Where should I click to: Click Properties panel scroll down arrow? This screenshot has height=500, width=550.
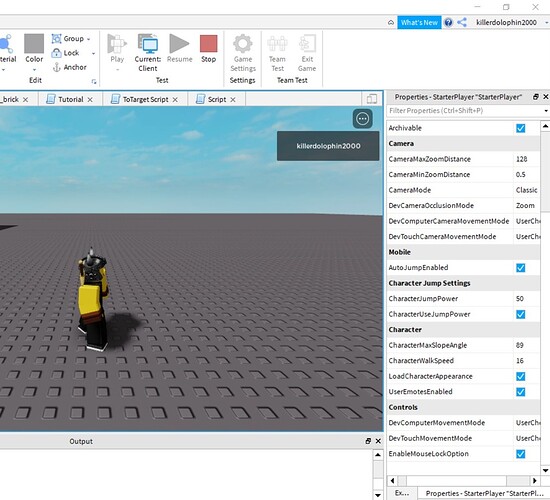click(545, 470)
